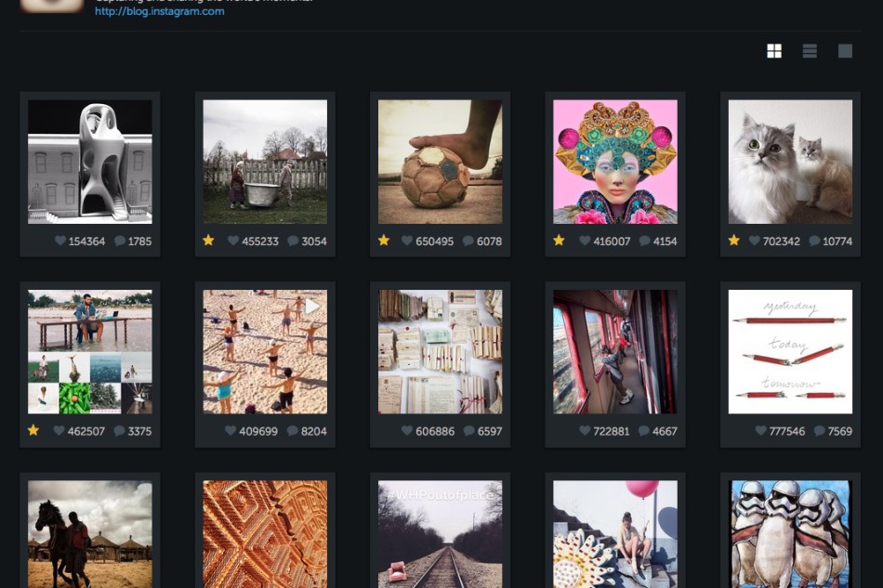Image resolution: width=883 pixels, height=588 pixels.
Task: Click the like count 722881
Action: tap(611, 432)
